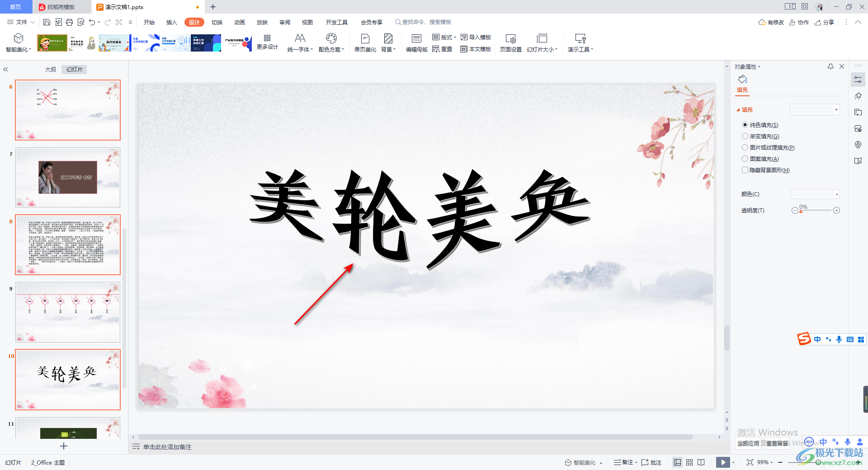Click 重置 reset layout button
The image size is (868, 470).
[442, 49]
